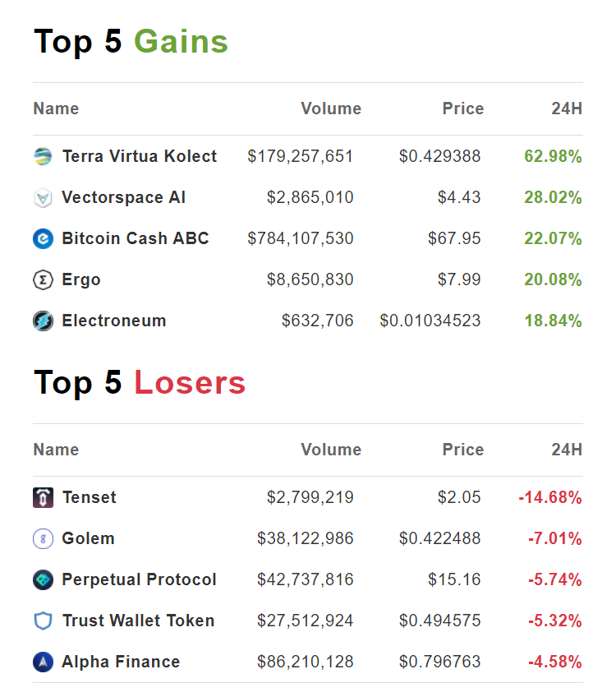This screenshot has width=616, height=683.
Task: Click the Golem coin icon
Action: [43, 539]
